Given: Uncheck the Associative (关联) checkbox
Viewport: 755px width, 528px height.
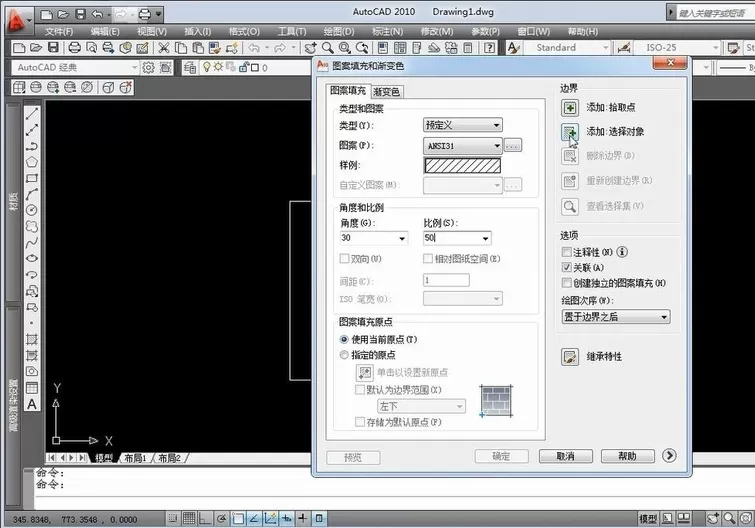Looking at the screenshot, I should [x=567, y=267].
